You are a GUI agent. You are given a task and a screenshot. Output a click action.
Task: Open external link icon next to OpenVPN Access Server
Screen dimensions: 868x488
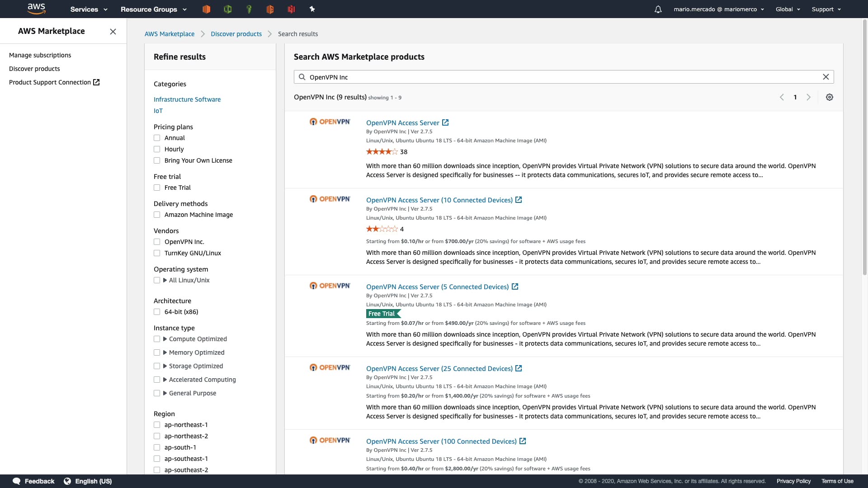click(445, 122)
